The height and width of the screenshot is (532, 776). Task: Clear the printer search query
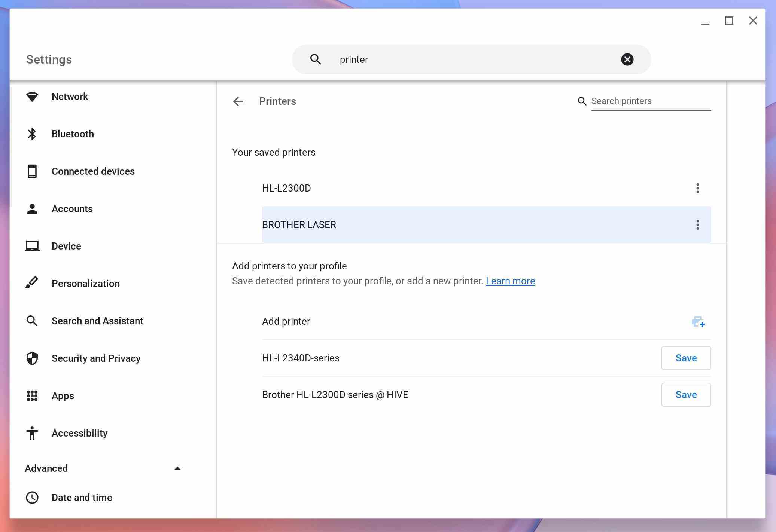[627, 59]
